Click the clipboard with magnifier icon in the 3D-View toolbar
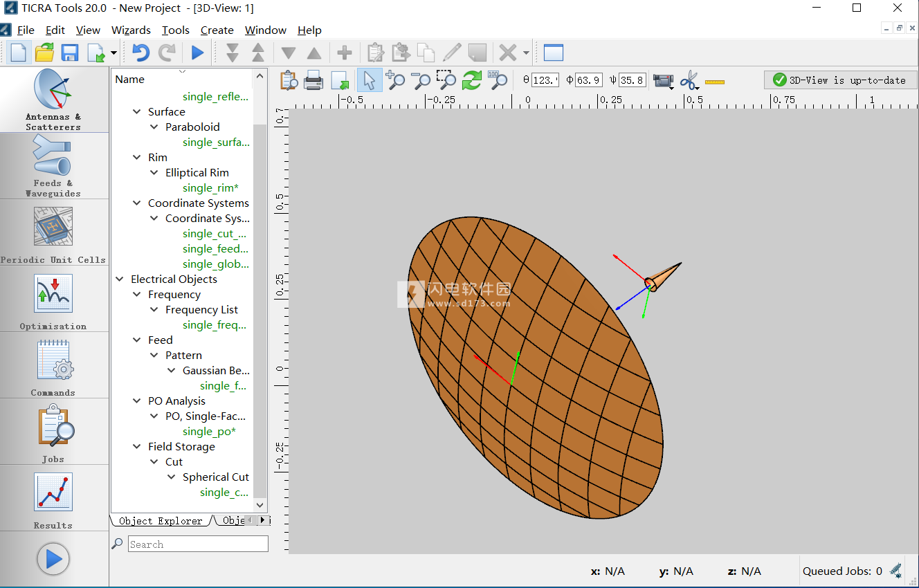 (x=289, y=80)
